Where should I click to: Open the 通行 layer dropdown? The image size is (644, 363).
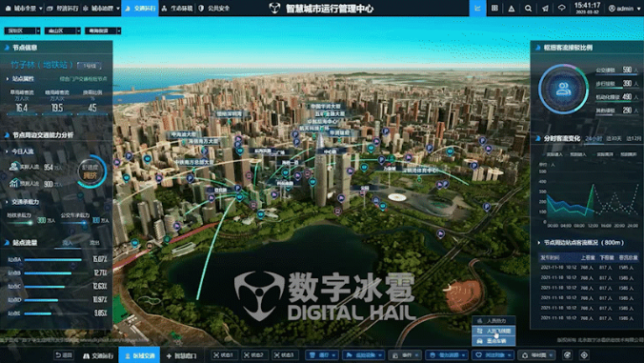pos(323,355)
